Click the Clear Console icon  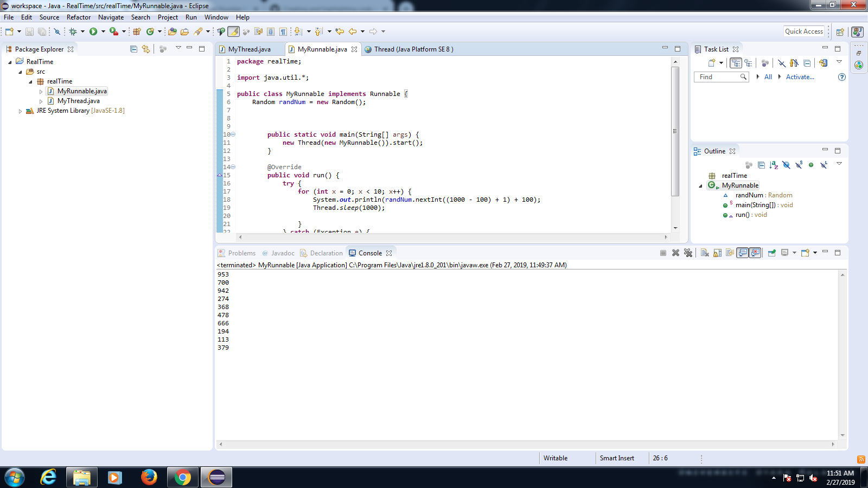click(705, 253)
